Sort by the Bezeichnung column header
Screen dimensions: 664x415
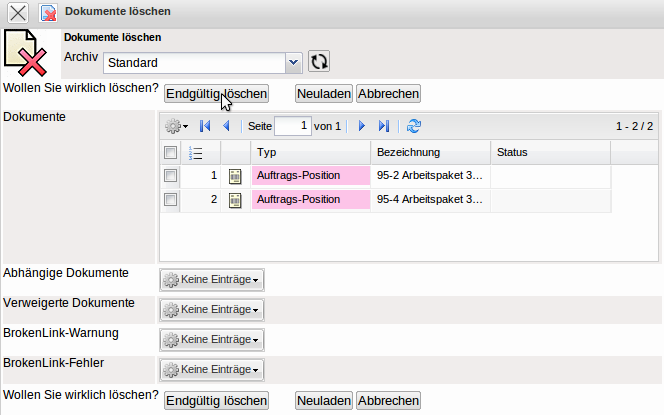pos(431,152)
